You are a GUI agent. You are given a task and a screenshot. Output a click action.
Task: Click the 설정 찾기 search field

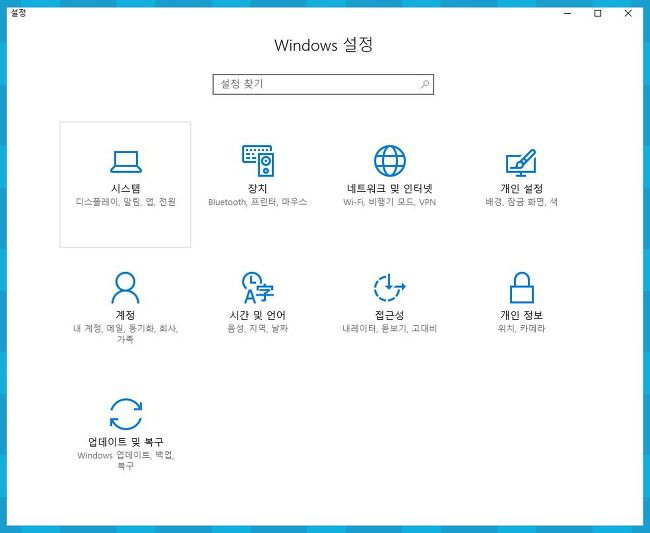tap(323, 85)
